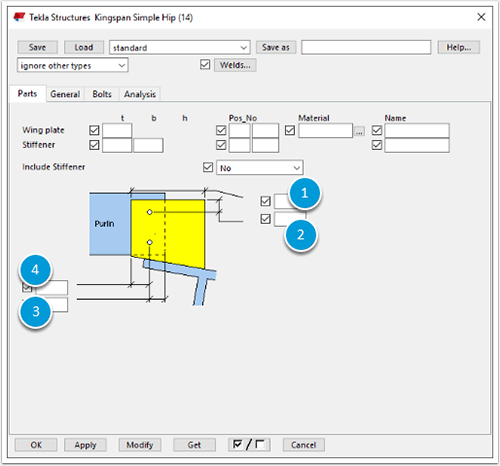Toggle Stiffener Pos_No checkbox
This screenshot has height=466, width=500.
coord(221,145)
